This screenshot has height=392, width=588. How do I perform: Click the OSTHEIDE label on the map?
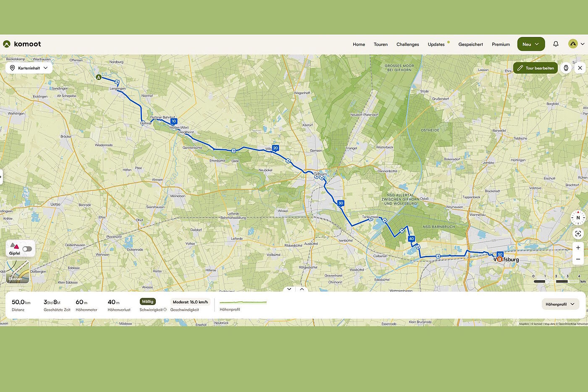point(430,130)
